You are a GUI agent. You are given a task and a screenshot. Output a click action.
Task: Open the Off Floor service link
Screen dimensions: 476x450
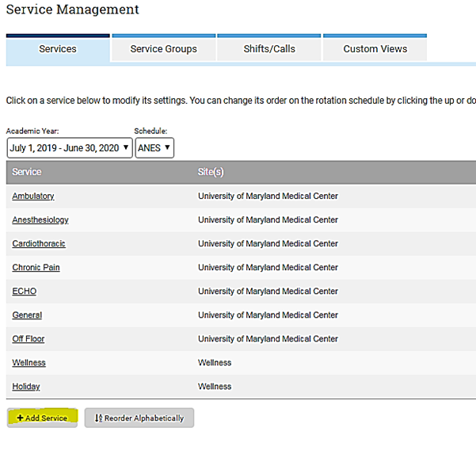click(x=29, y=338)
